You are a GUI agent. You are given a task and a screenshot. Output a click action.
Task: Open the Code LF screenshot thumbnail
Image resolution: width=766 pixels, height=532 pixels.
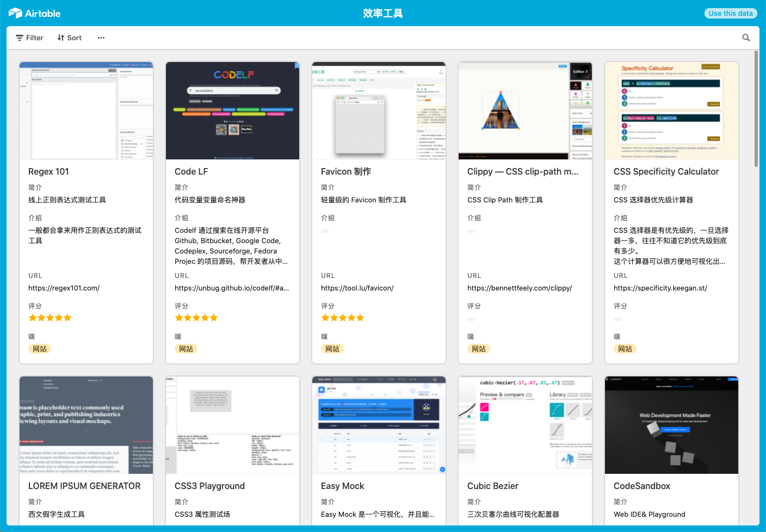coord(233,110)
